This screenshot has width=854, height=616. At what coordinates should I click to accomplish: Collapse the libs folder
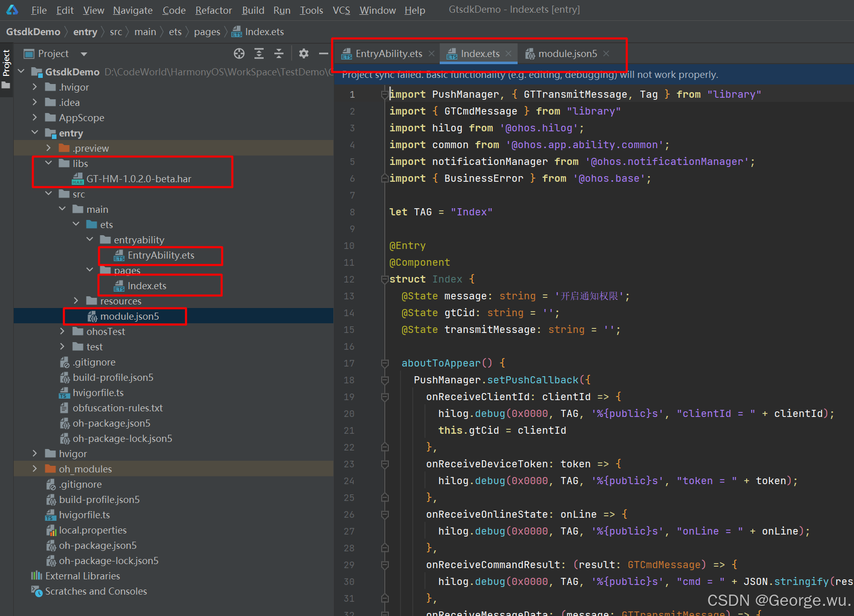(48, 163)
